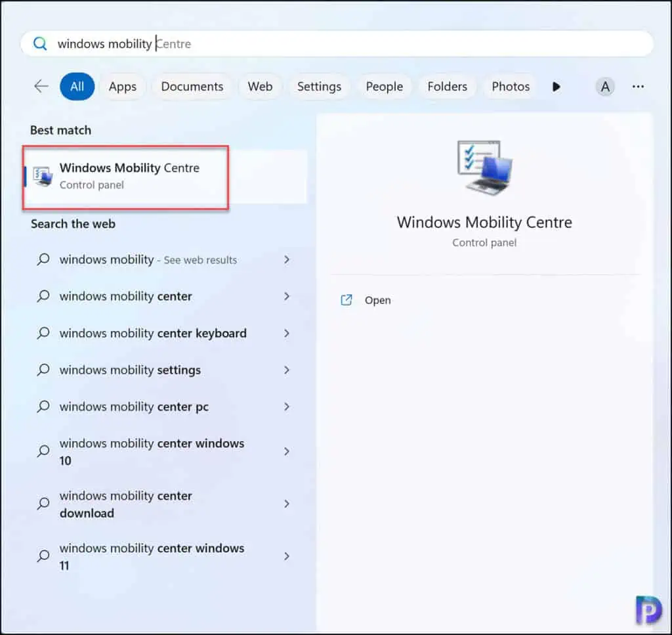
Task: Click the Open action in the preview pane
Action: [x=377, y=300]
